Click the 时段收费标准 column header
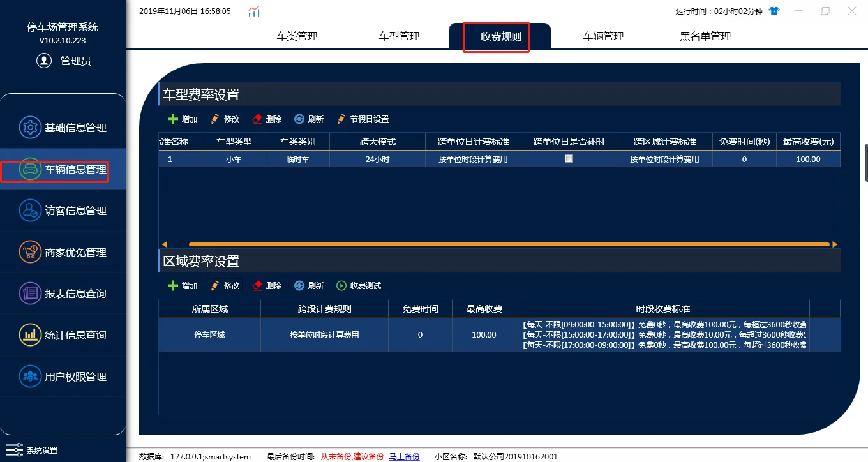The width and height of the screenshot is (868, 462). pyautogui.click(x=663, y=309)
